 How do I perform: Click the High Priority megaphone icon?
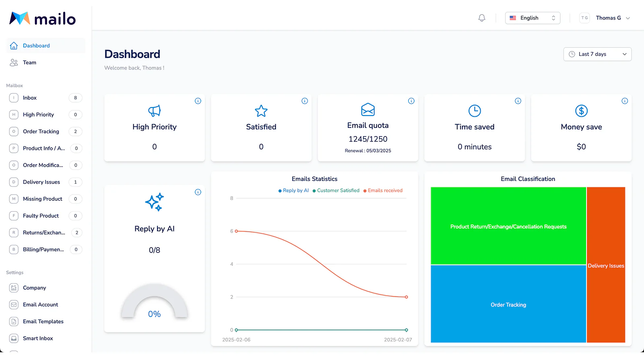[155, 111]
